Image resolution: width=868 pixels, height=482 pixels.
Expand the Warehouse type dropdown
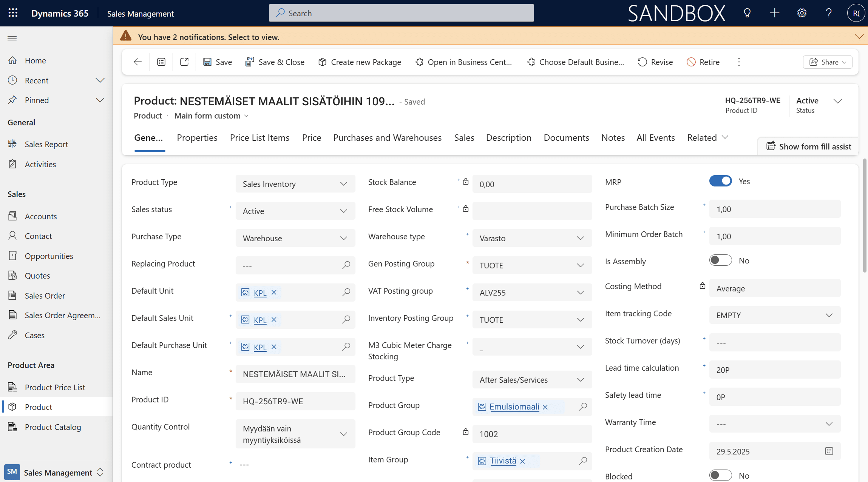pyautogui.click(x=532, y=238)
